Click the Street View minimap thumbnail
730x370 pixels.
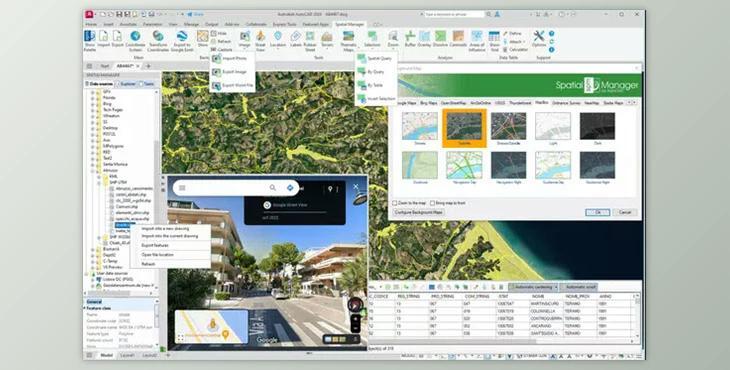(212, 326)
